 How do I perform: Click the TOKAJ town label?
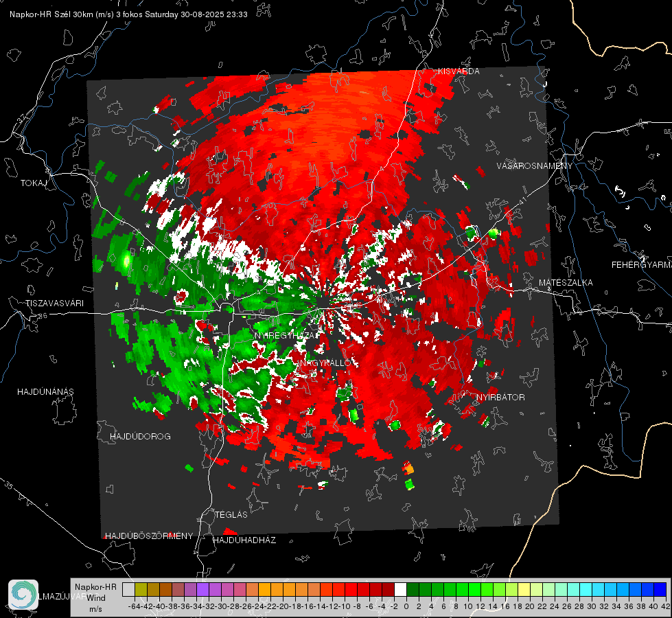tap(34, 183)
